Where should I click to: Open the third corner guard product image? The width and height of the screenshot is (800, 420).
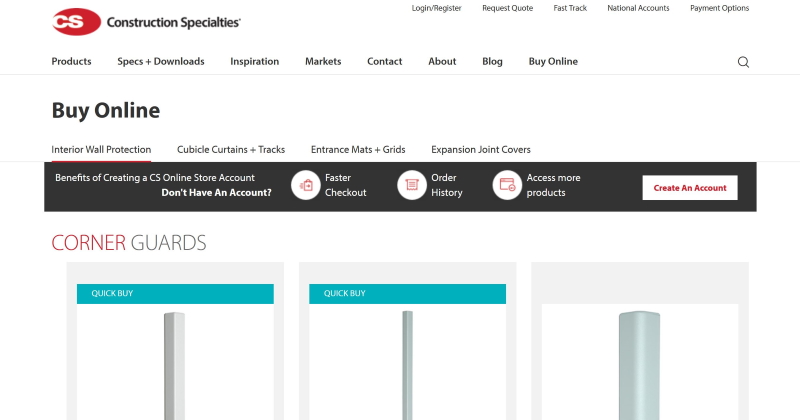coord(640,365)
